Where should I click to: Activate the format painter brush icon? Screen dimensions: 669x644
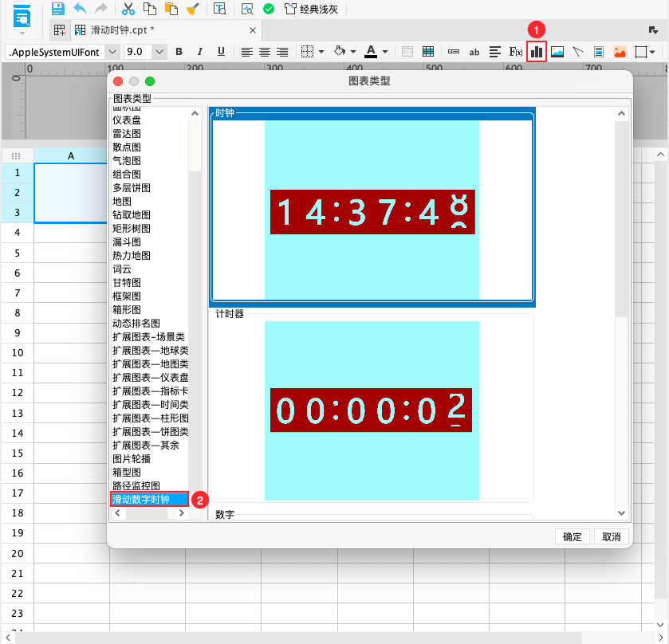193,9
